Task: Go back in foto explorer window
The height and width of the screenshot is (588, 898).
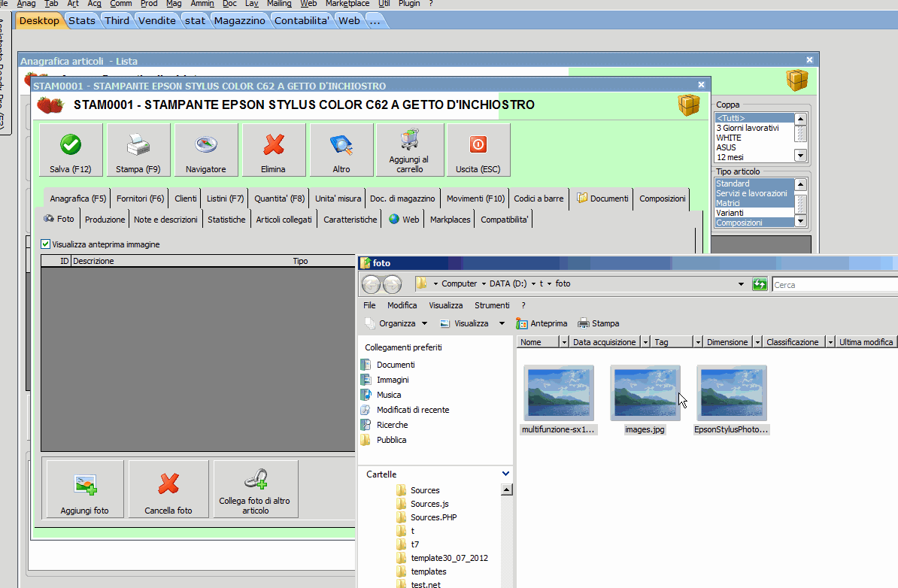Action: point(371,284)
